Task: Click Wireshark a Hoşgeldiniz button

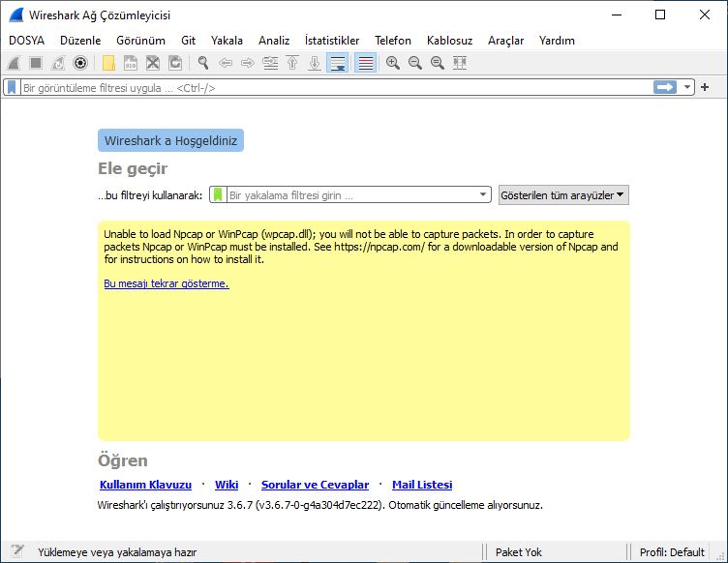Action: coord(170,140)
